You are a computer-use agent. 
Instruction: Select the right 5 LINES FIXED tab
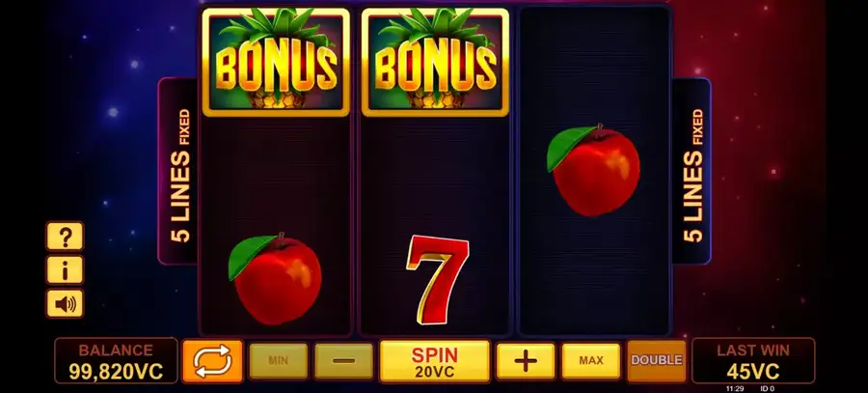tap(692, 171)
